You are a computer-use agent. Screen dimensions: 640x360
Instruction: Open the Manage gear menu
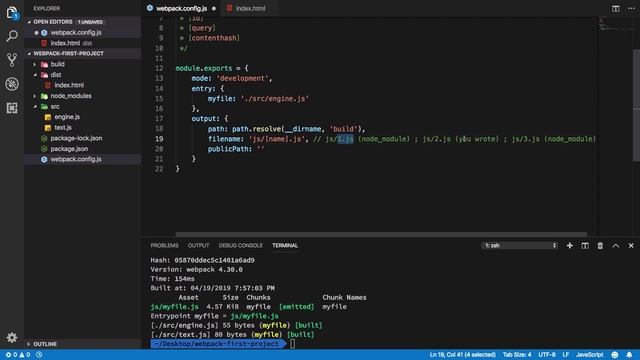12,338
